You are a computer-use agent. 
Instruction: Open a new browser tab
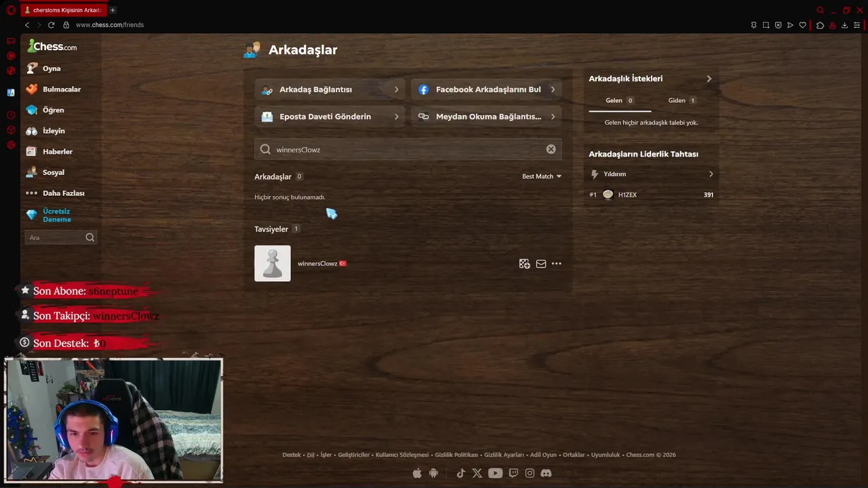pos(113,10)
